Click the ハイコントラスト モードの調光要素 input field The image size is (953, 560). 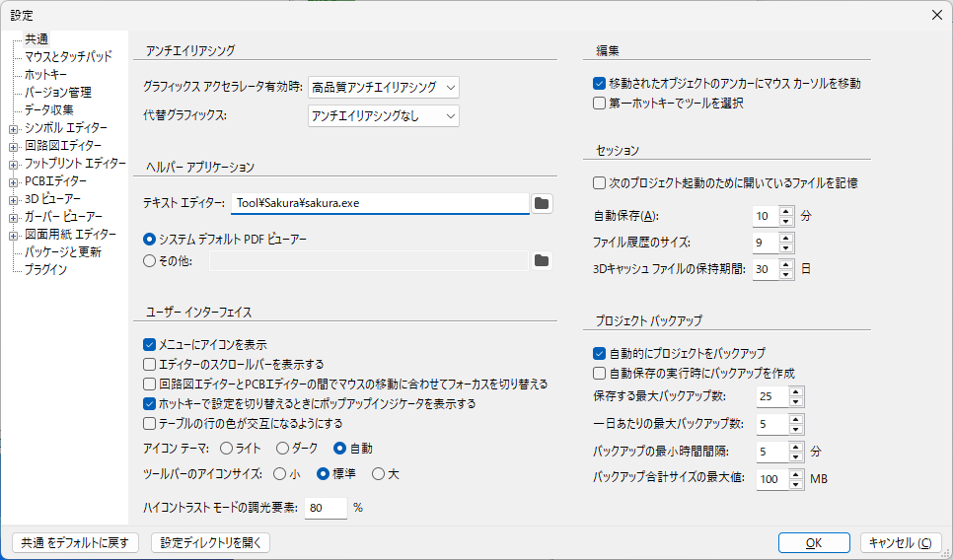326,509
